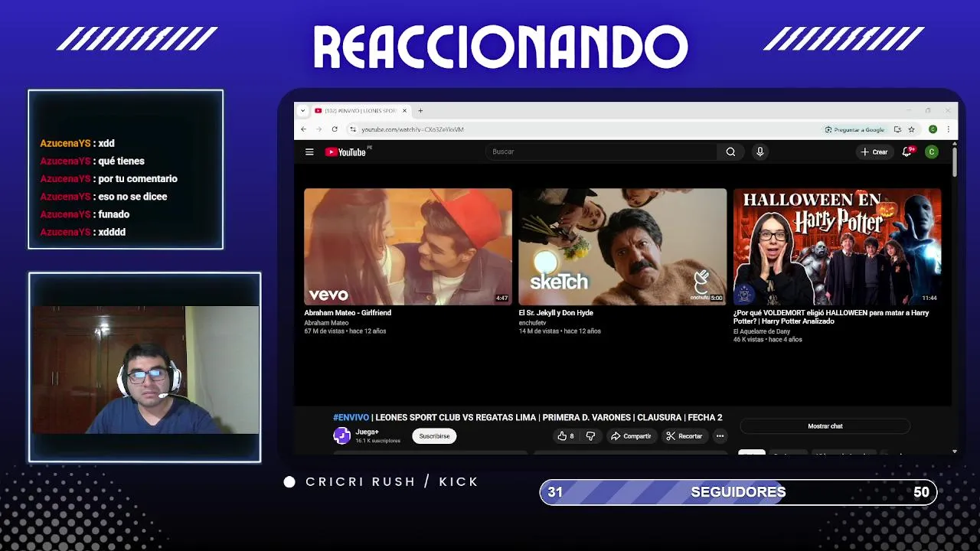
Task: Open the El Sr. Jekyll y Don Hyde thumbnail
Action: coord(622,246)
